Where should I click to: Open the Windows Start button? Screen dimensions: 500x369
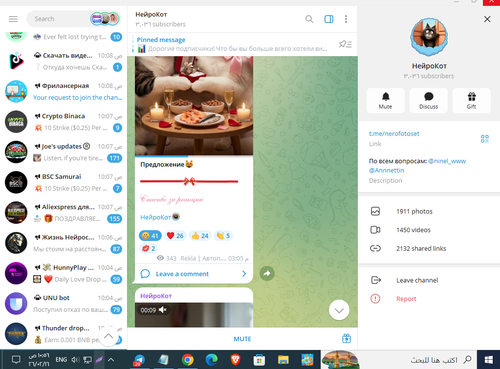coord(489,360)
